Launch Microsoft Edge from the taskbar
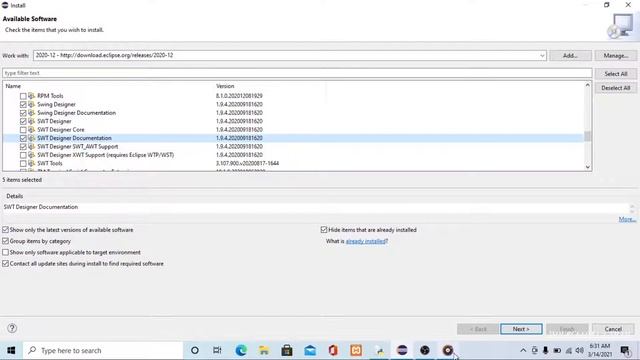This screenshot has height=360, width=640. [241, 350]
